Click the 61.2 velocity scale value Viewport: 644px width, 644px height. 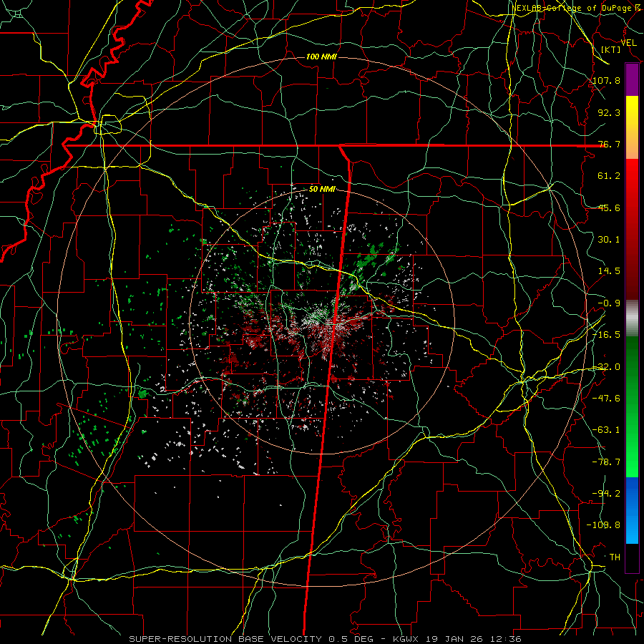[x=609, y=176]
